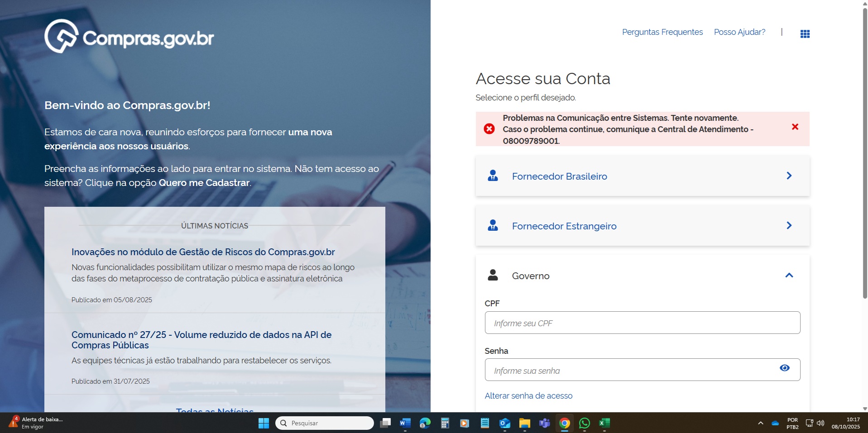Open the Calculator app in taskbar

click(445, 423)
